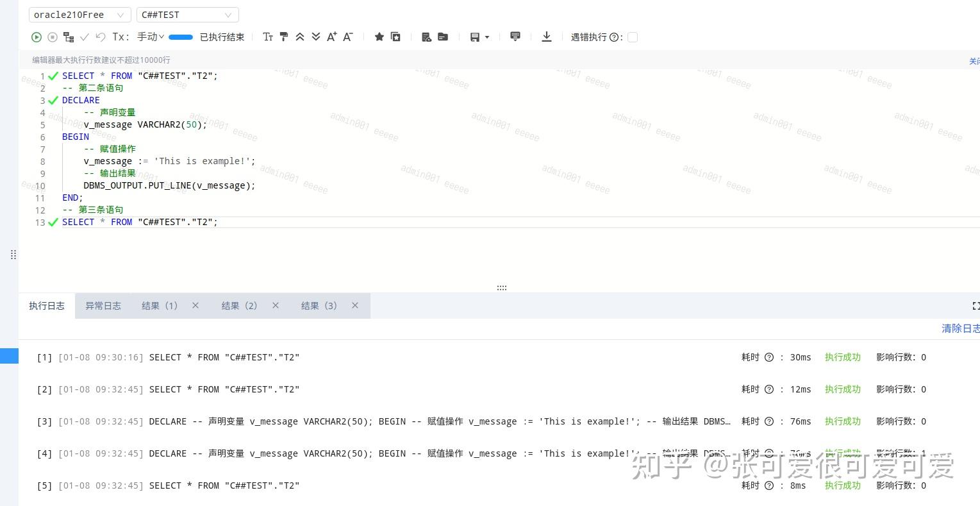Screen dimensions: 980x506
Task: Open the Tx 手动 transaction mode selector
Action: (x=149, y=37)
